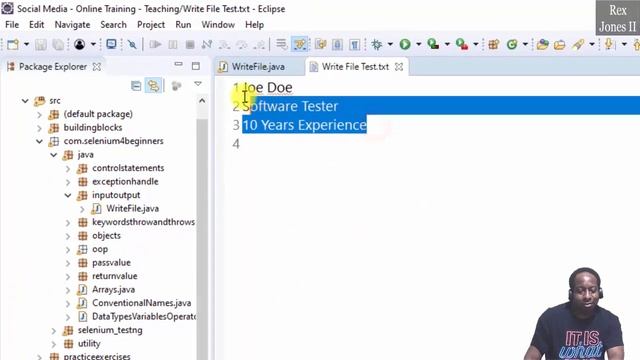Open the Console monitor toolbar icon
This screenshot has height=360, width=640.
(111, 44)
